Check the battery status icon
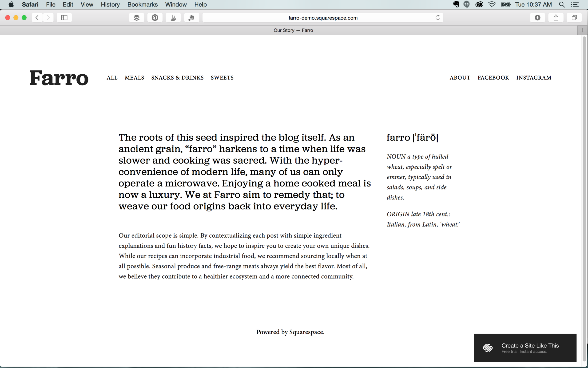 point(506,4)
